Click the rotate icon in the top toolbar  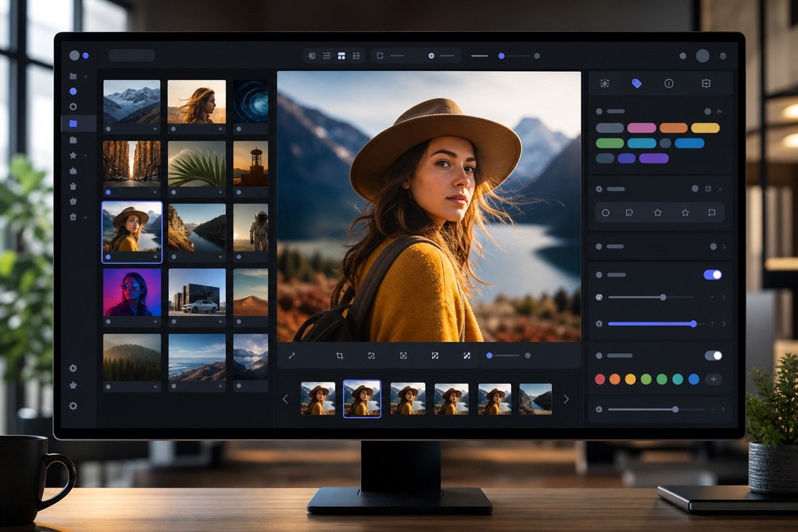(380, 56)
